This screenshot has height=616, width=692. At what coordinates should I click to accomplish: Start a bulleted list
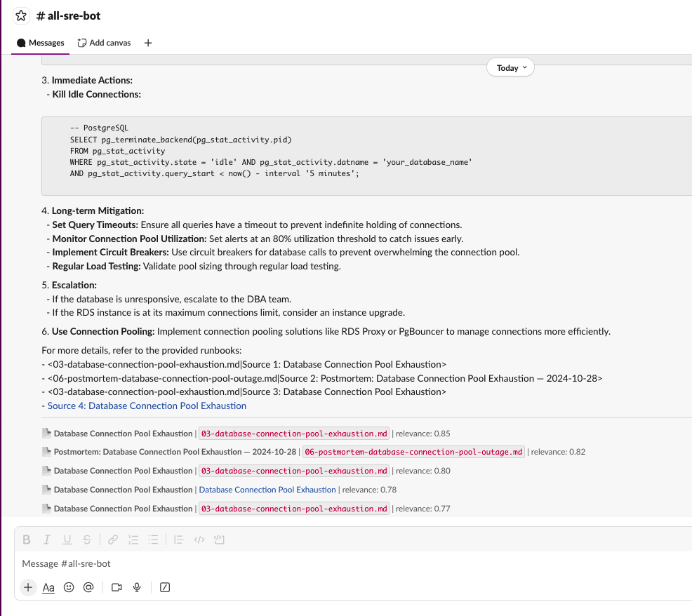[154, 540]
